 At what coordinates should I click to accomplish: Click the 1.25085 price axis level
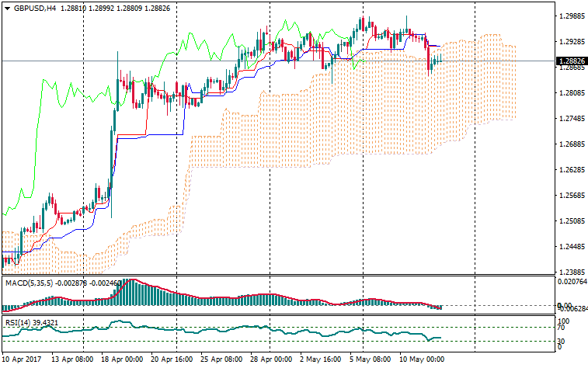[x=571, y=221]
